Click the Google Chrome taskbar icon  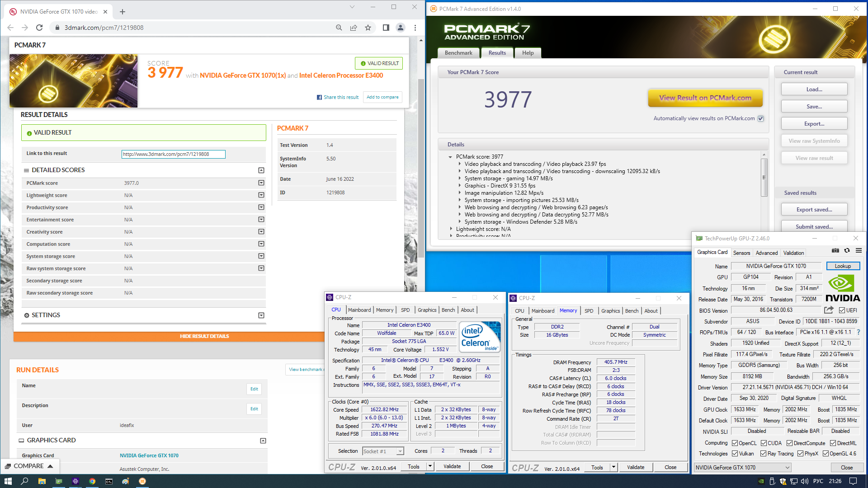pyautogui.click(x=92, y=481)
